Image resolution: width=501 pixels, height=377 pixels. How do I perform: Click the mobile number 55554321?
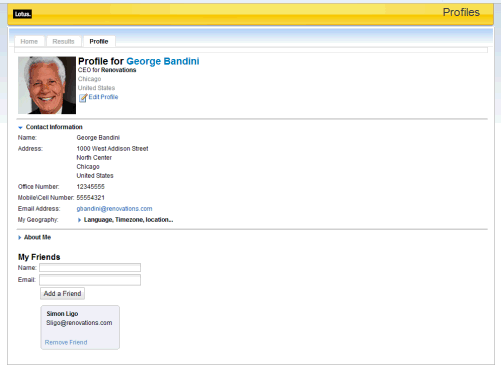click(x=91, y=198)
